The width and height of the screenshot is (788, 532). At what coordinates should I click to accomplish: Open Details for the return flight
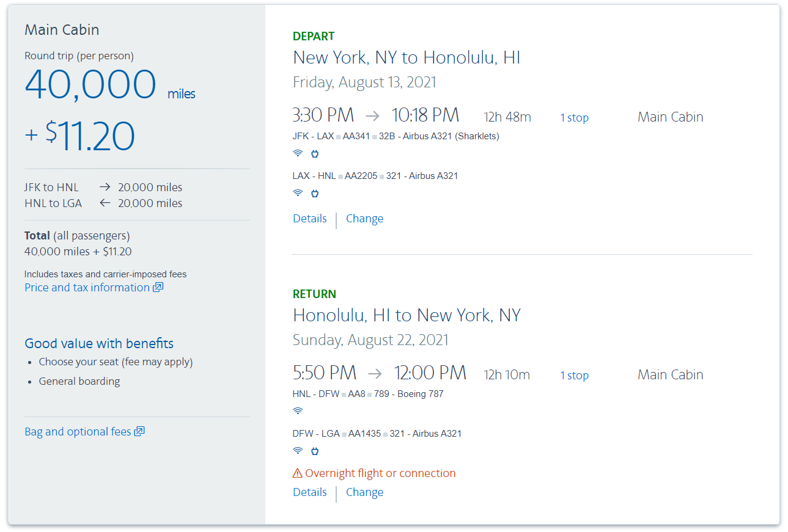[309, 492]
